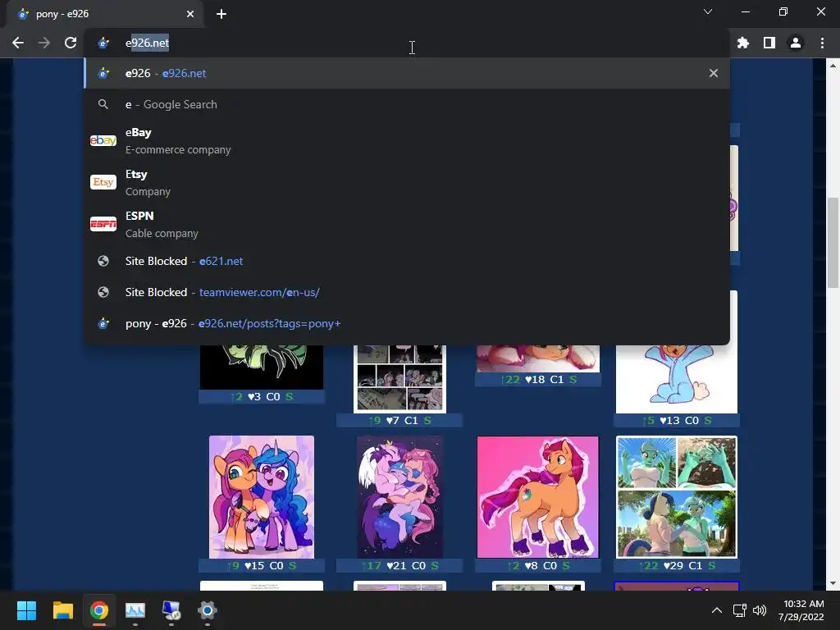The height and width of the screenshot is (630, 840).
Task: Switch to the 'pony - e926' tab
Action: click(104, 14)
